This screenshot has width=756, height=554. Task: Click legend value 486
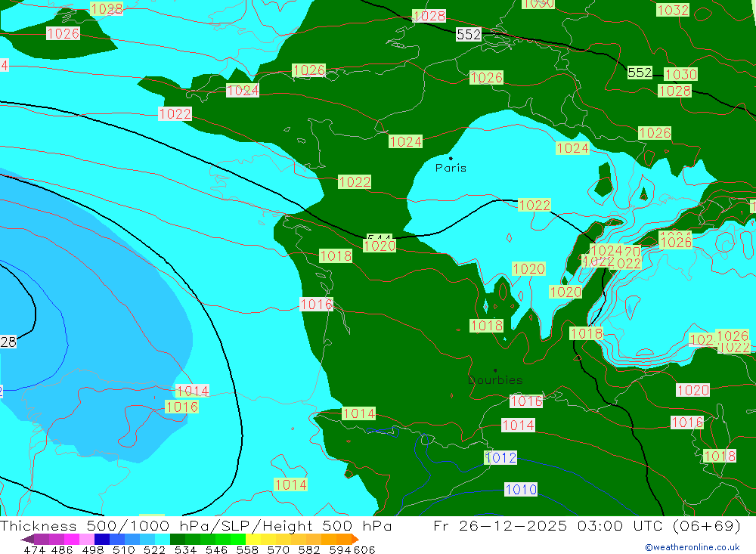click(62, 549)
